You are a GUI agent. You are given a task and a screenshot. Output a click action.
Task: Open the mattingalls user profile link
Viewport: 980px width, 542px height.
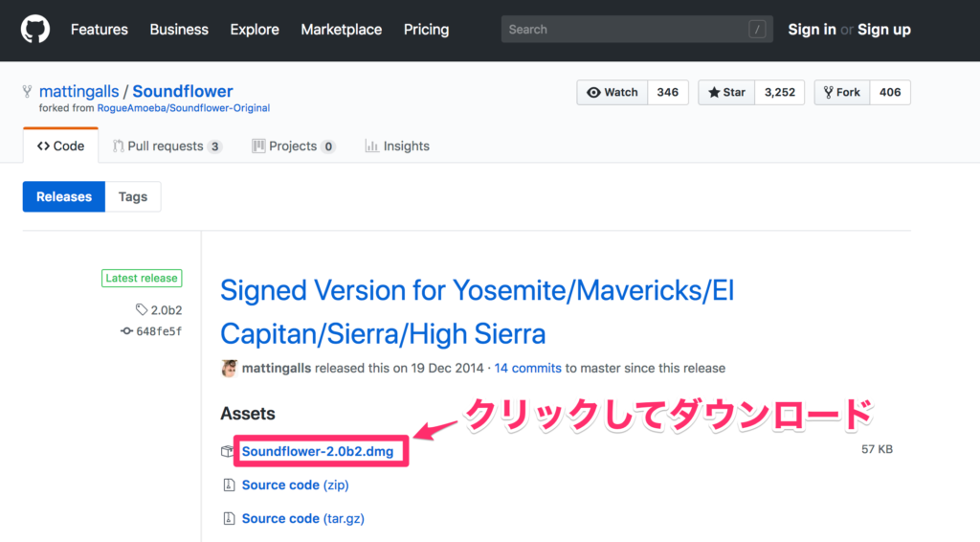point(78,91)
